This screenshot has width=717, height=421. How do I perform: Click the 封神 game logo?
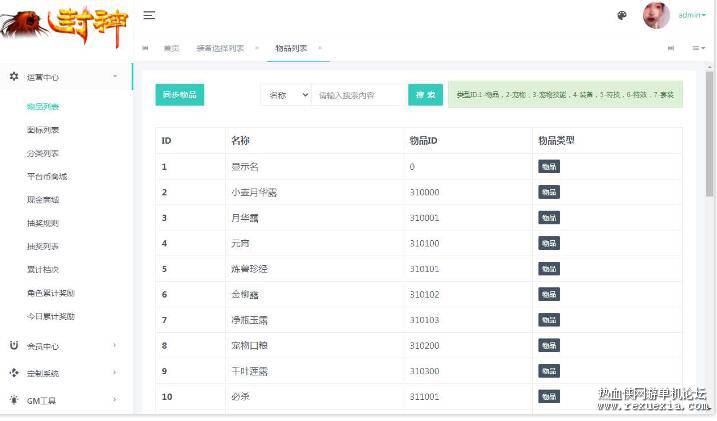[65, 25]
